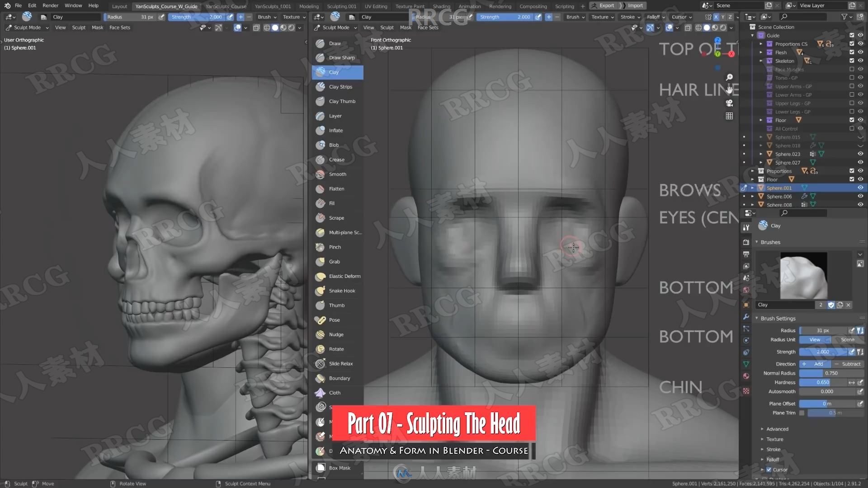Select the Crease brush tool
This screenshot has width=868, height=488.
[x=336, y=159]
